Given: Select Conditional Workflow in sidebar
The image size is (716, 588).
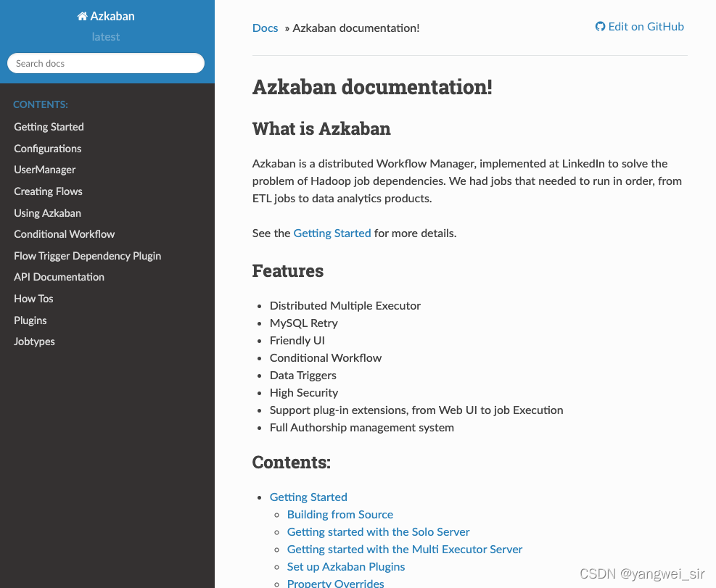Looking at the screenshot, I should tap(65, 233).
